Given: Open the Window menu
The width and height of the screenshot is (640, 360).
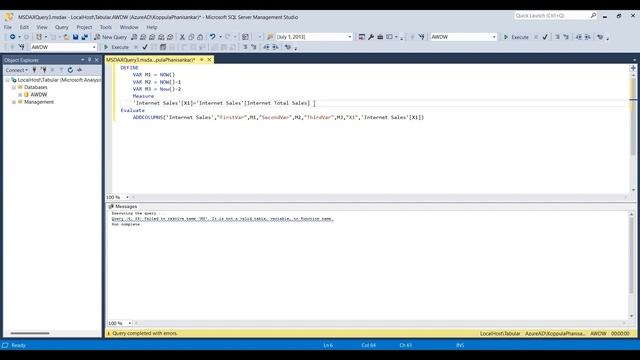Looking at the screenshot, I should [129, 27].
